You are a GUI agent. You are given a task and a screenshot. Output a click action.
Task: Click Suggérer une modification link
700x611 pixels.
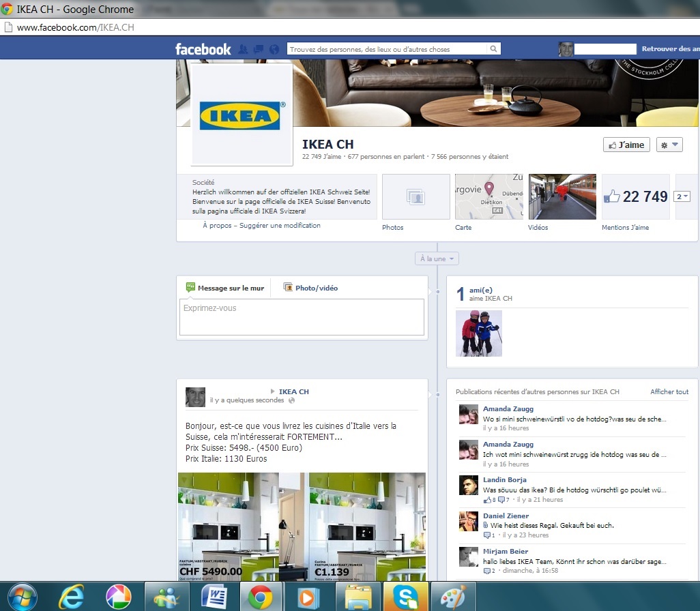(x=280, y=226)
